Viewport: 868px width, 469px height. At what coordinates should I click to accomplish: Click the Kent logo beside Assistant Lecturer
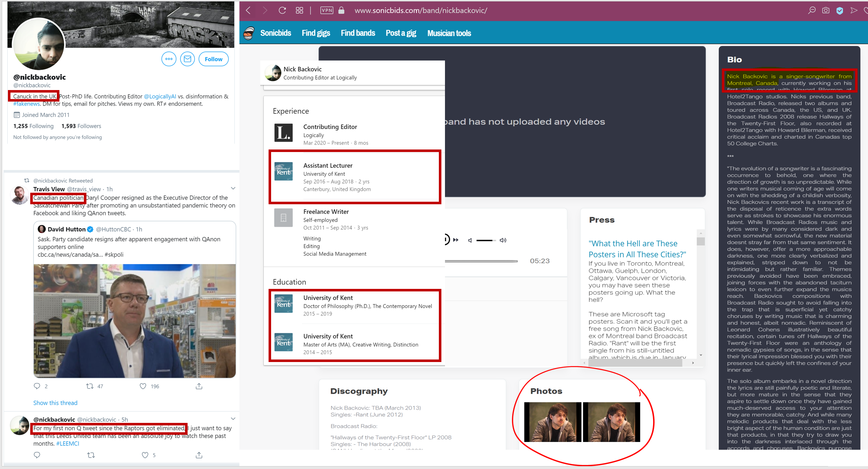click(284, 171)
